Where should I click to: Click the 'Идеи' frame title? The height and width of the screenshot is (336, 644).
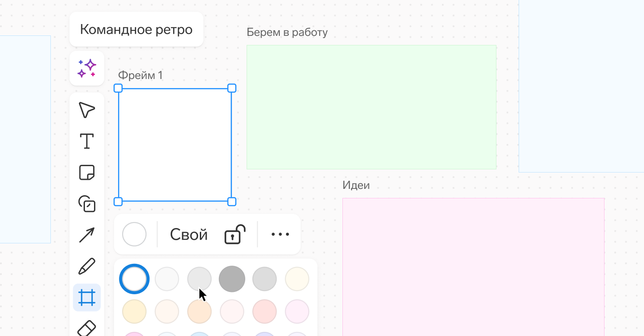(356, 185)
